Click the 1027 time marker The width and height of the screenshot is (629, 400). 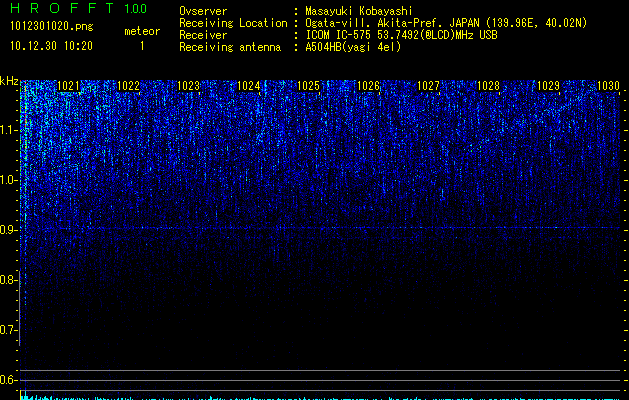point(428,86)
